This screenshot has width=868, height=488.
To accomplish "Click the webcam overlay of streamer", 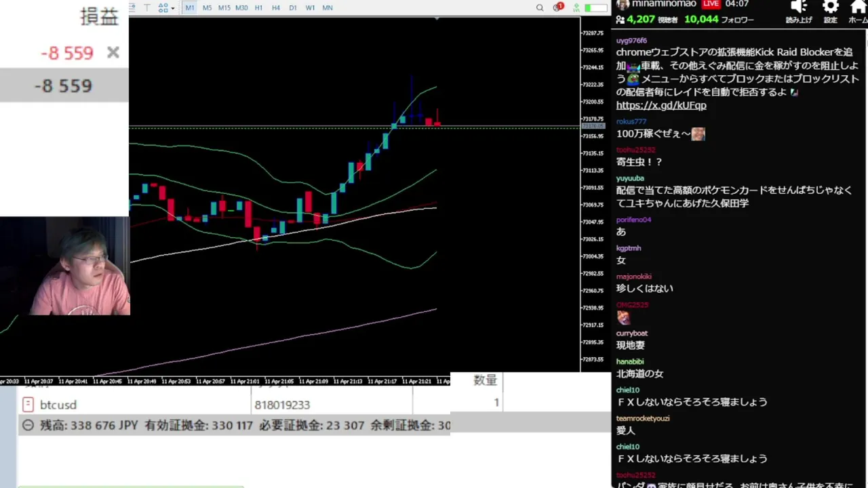I will coord(64,266).
